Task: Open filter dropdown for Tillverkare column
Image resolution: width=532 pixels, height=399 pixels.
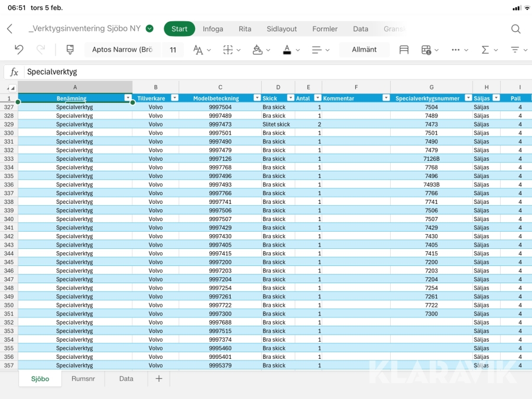Action: click(x=174, y=98)
